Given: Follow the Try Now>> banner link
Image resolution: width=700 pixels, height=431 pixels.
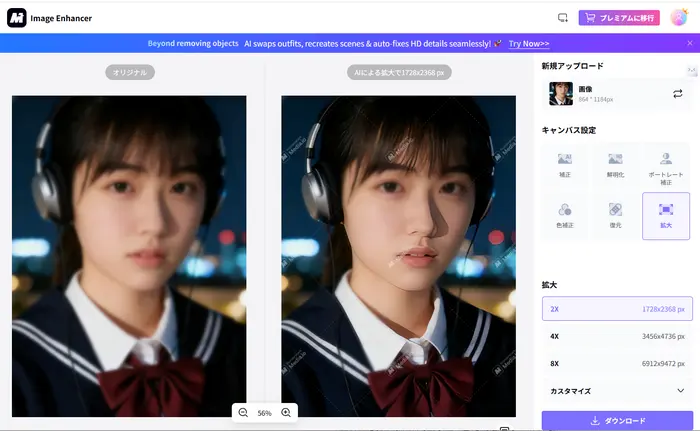Looking at the screenshot, I should tap(529, 44).
